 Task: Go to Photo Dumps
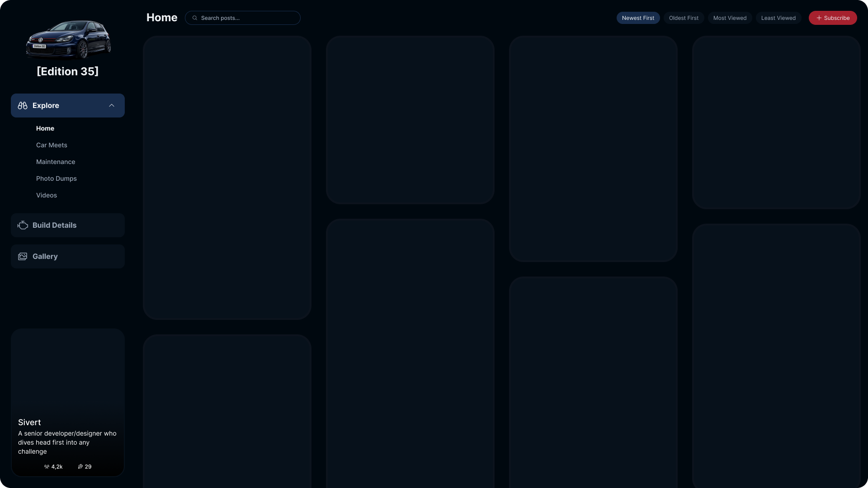(57, 178)
